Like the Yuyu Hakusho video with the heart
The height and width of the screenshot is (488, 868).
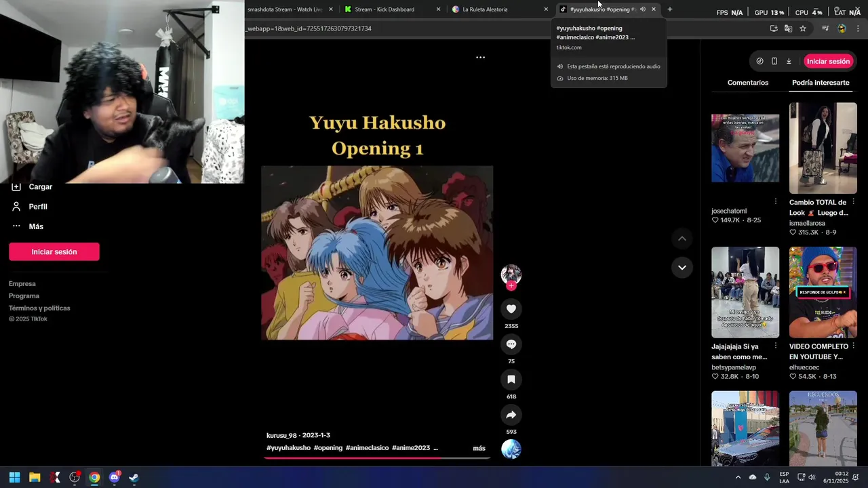click(511, 309)
